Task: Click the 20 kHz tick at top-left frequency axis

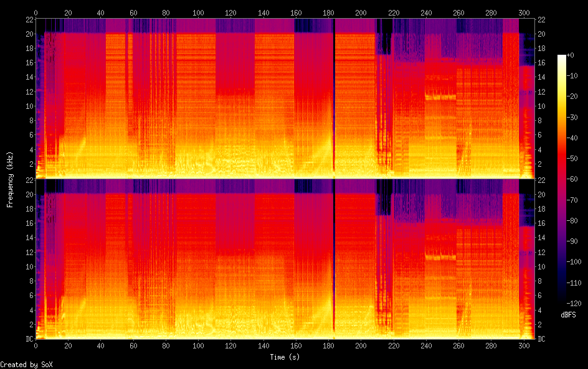Action: (x=29, y=34)
